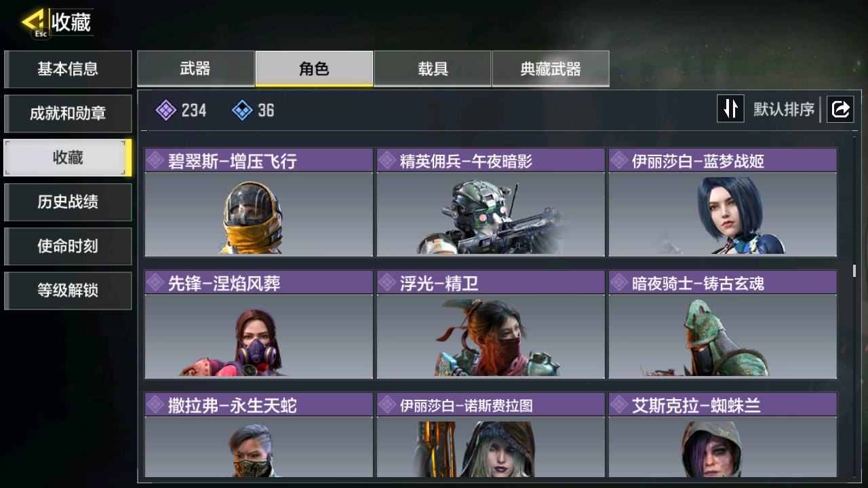Click the yellow back arrow Esc icon
868x488 pixels.
[x=35, y=24]
